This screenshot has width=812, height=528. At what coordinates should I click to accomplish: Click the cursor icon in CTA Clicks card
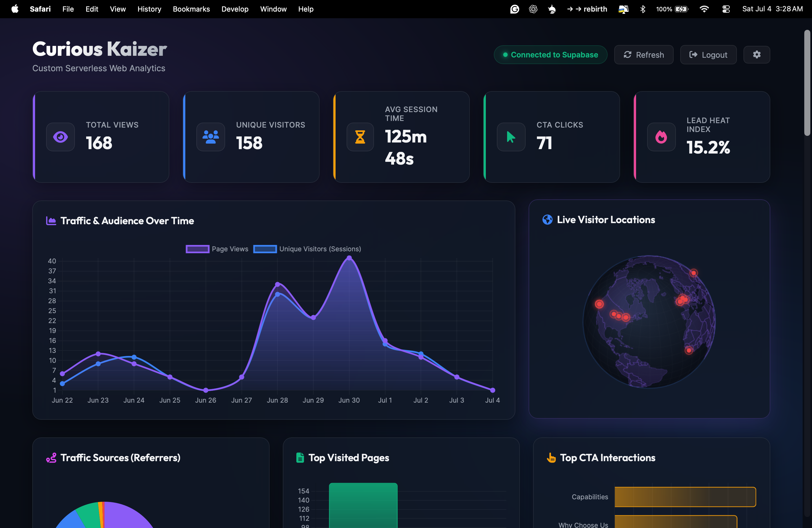click(x=511, y=137)
